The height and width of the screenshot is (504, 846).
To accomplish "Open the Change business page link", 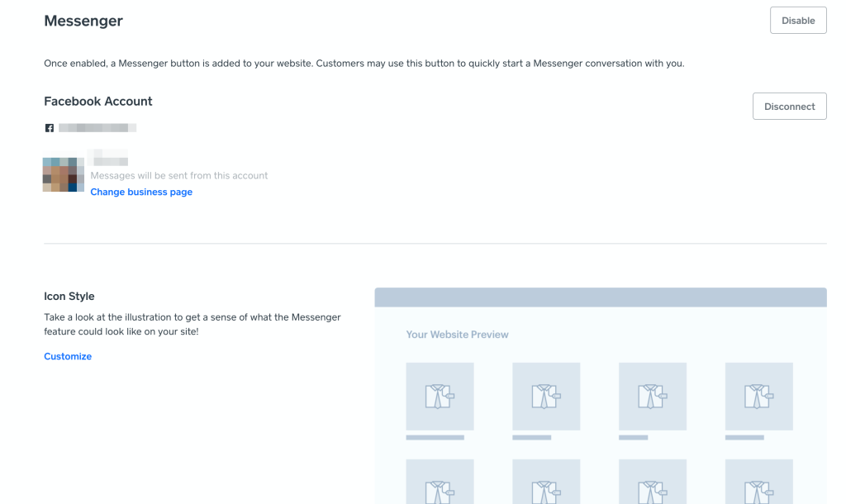I will tap(141, 193).
